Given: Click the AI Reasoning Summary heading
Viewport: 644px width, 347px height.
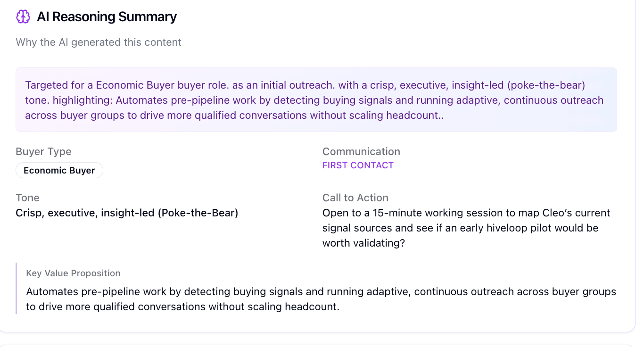Looking at the screenshot, I should tap(107, 17).
